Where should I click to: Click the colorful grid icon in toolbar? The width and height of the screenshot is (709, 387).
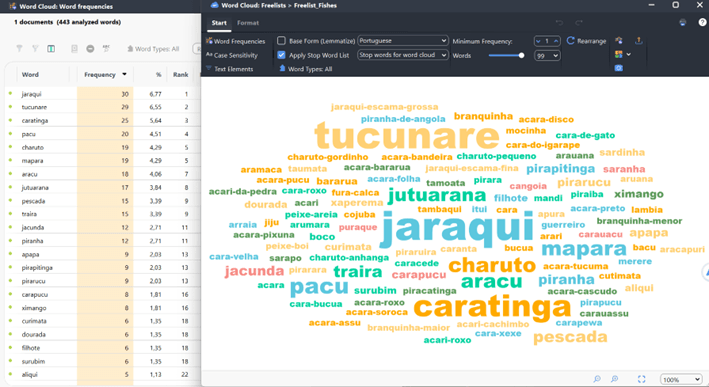coord(619,54)
